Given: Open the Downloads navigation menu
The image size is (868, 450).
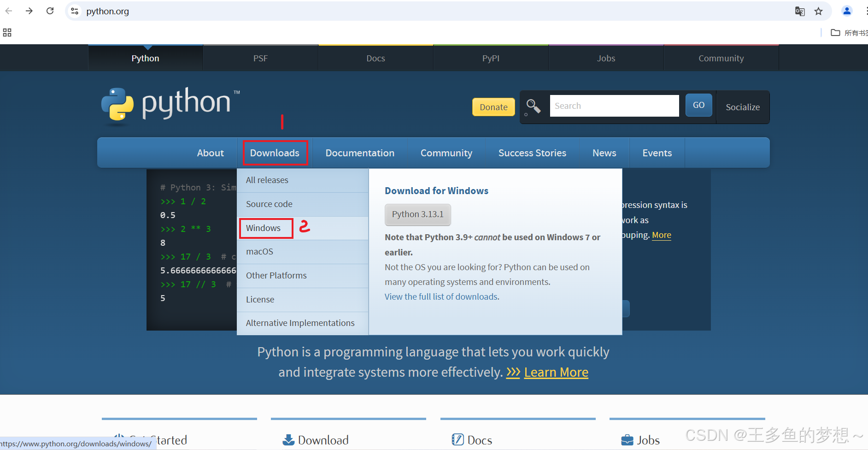Looking at the screenshot, I should click(275, 153).
